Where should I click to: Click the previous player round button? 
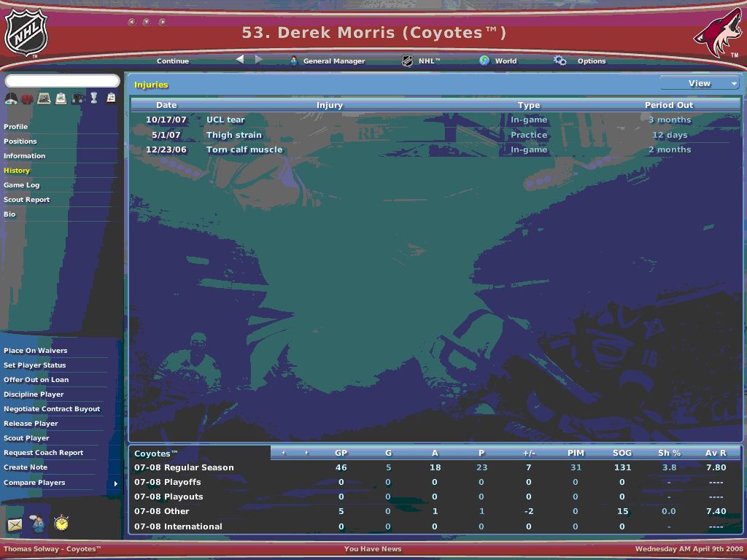coord(132,22)
